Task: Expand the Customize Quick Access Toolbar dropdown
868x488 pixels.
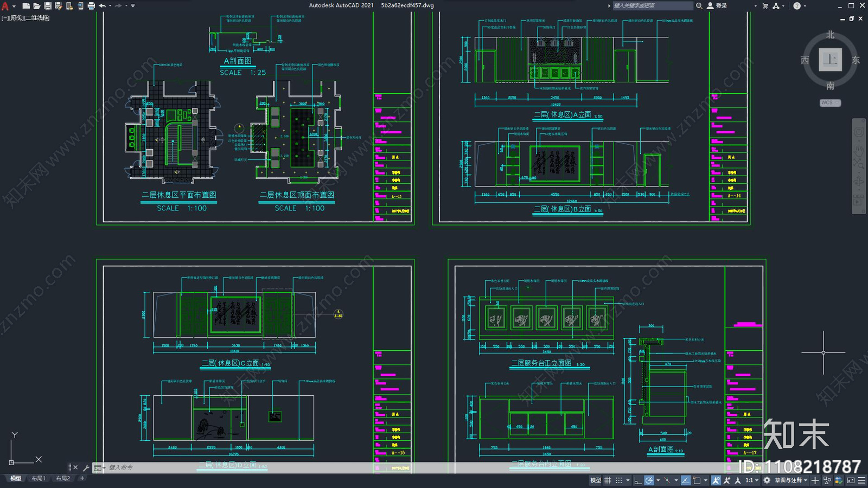Action: (x=133, y=6)
